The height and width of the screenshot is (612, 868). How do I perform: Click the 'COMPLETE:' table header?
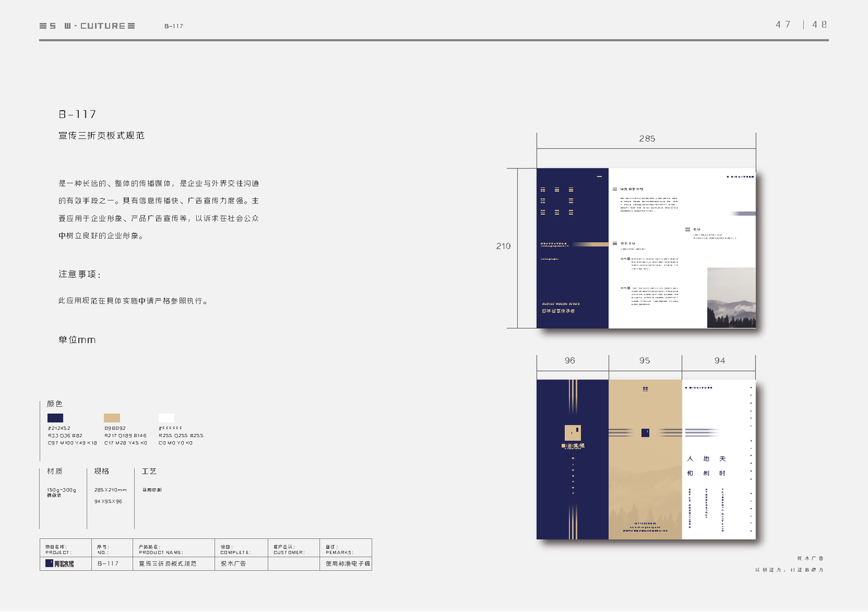236,552
